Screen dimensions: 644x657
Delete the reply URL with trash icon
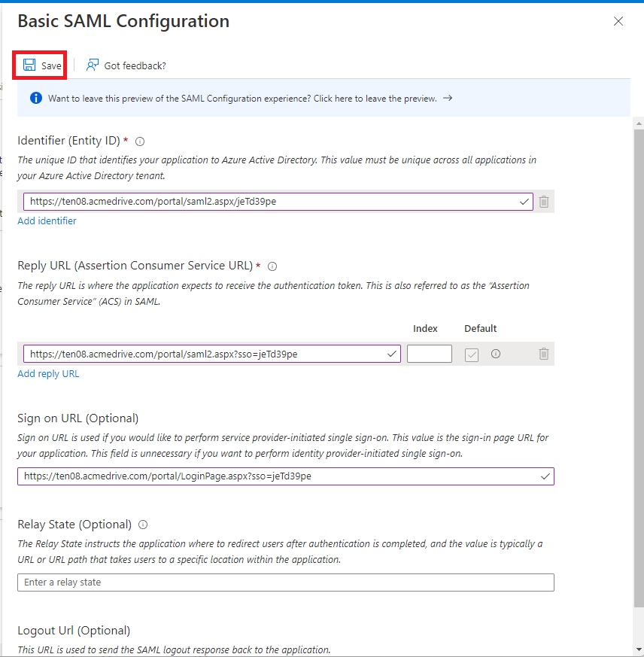(544, 354)
